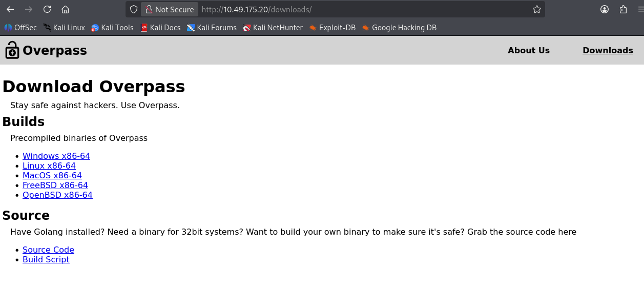Click the Not Secure lock indicator

(x=170, y=9)
